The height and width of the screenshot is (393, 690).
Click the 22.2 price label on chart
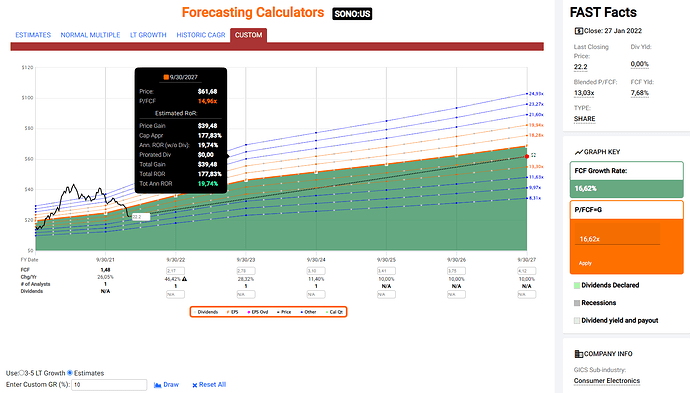140,217
